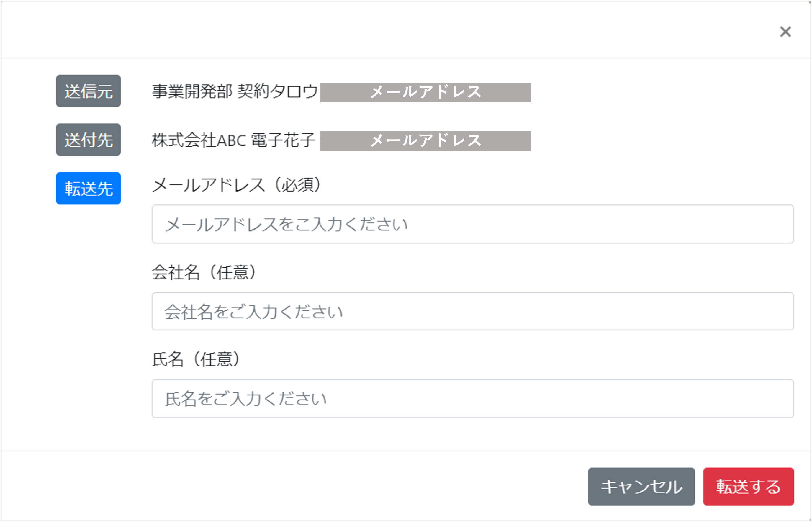Click the dialog close X icon
Image resolution: width=812 pixels, height=522 pixels.
click(x=785, y=32)
